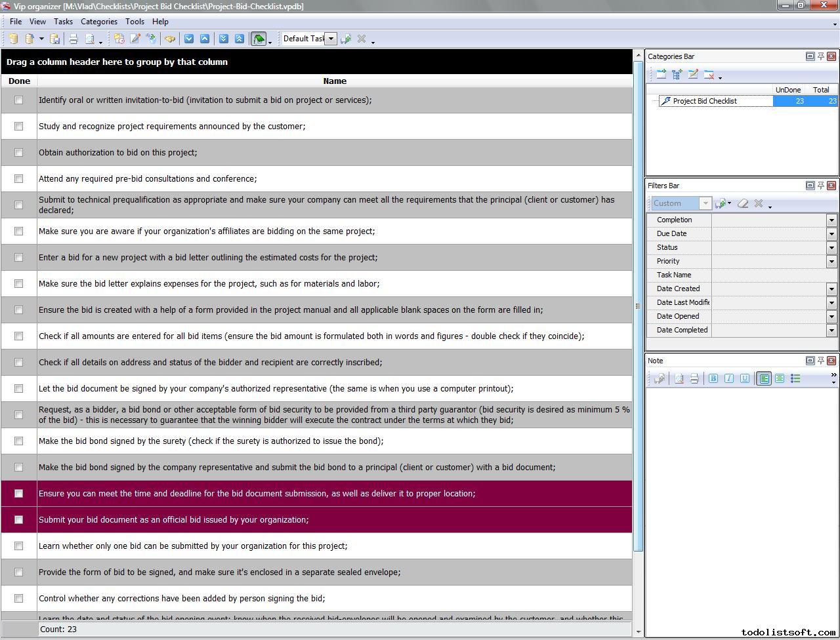Viewport: 840px width, 640px height.
Task: Expand the Priority filter dropdown
Action: [x=831, y=261]
